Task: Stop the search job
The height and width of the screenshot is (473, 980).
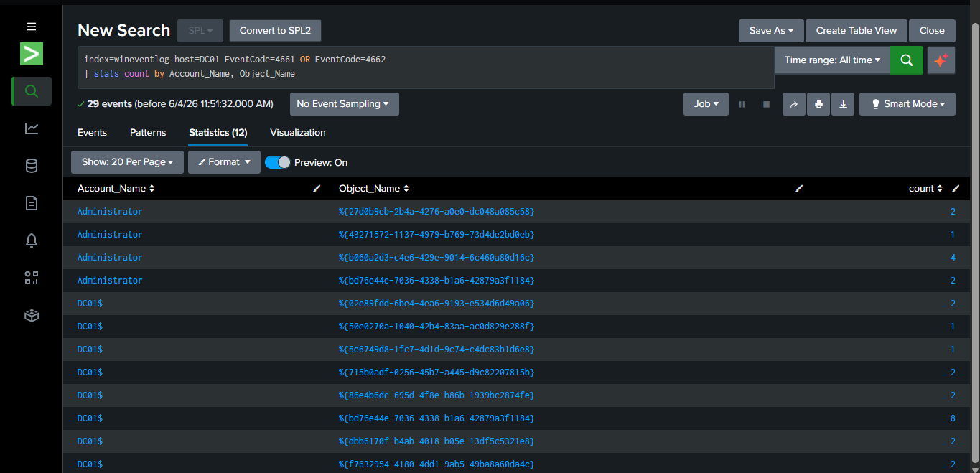Action: [766, 104]
